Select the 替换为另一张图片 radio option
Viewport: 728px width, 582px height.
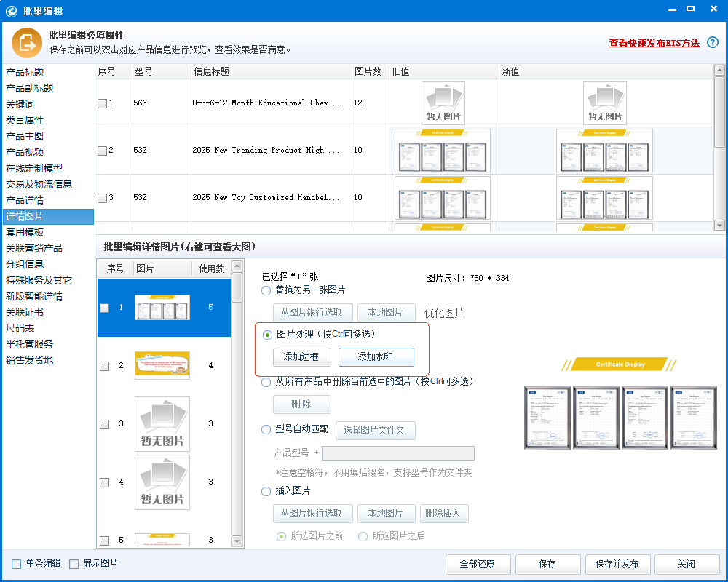point(266,290)
